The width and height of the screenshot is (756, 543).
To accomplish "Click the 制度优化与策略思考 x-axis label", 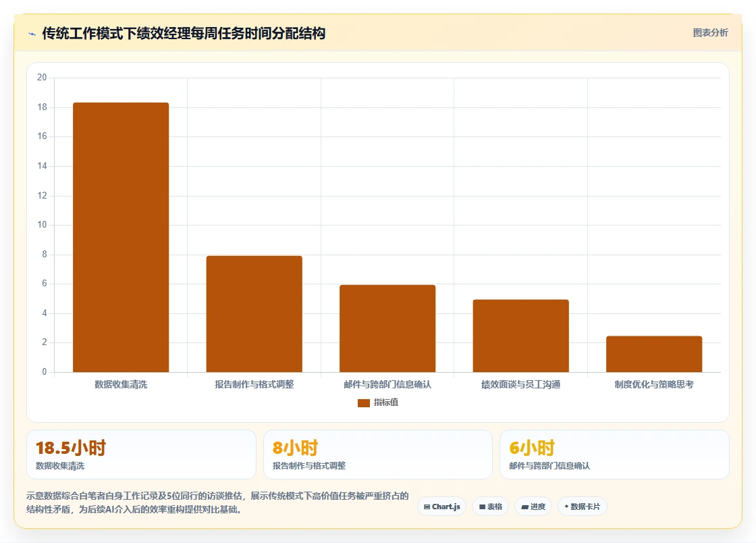I will [654, 384].
